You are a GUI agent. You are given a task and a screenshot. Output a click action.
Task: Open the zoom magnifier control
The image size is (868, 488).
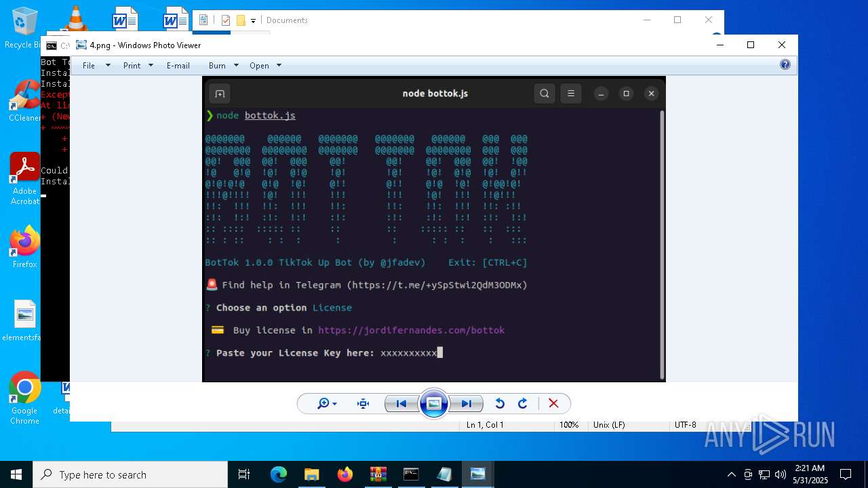[x=327, y=404]
